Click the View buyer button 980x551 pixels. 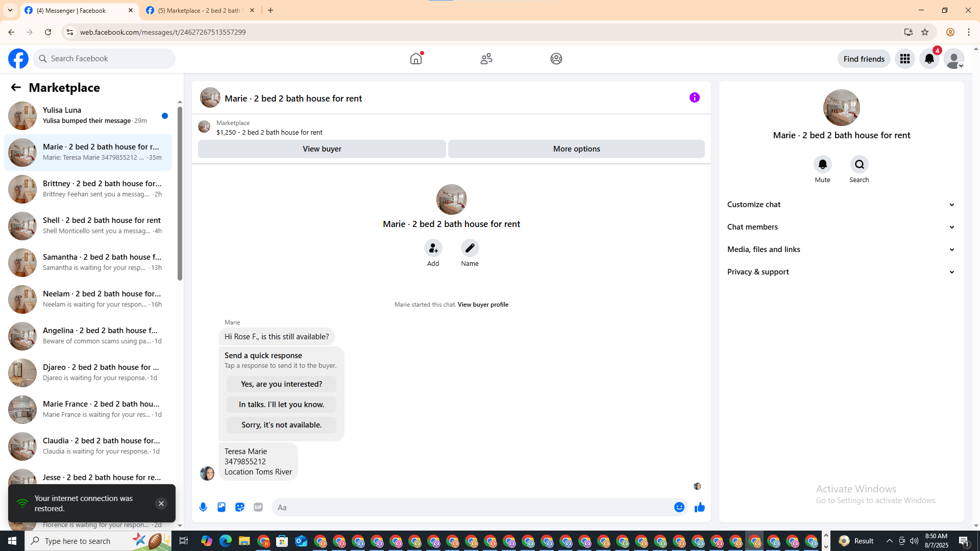point(322,149)
